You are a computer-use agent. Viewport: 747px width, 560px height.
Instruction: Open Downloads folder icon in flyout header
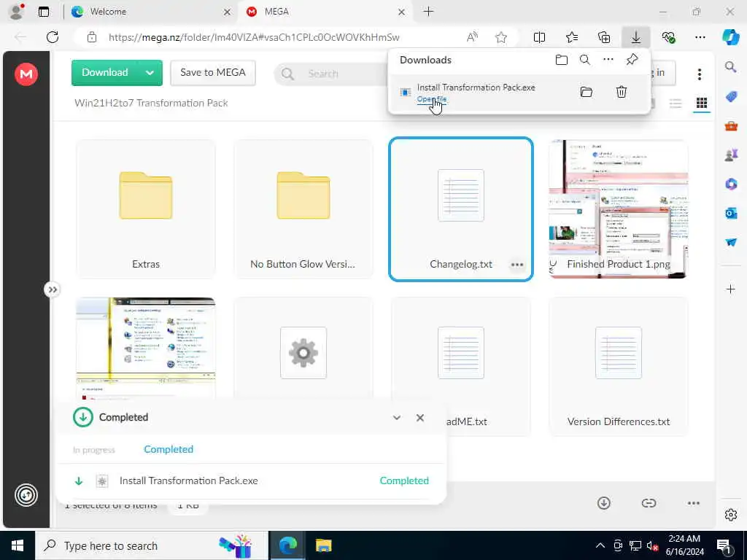pos(562,60)
